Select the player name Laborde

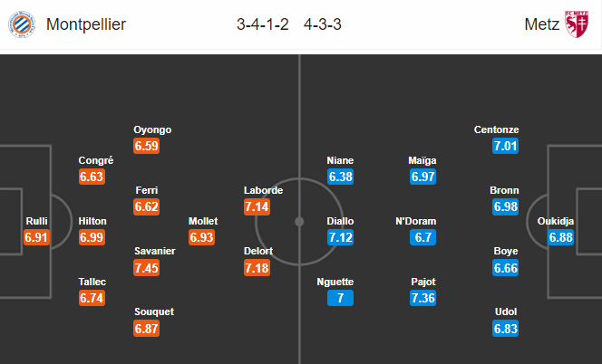263,190
